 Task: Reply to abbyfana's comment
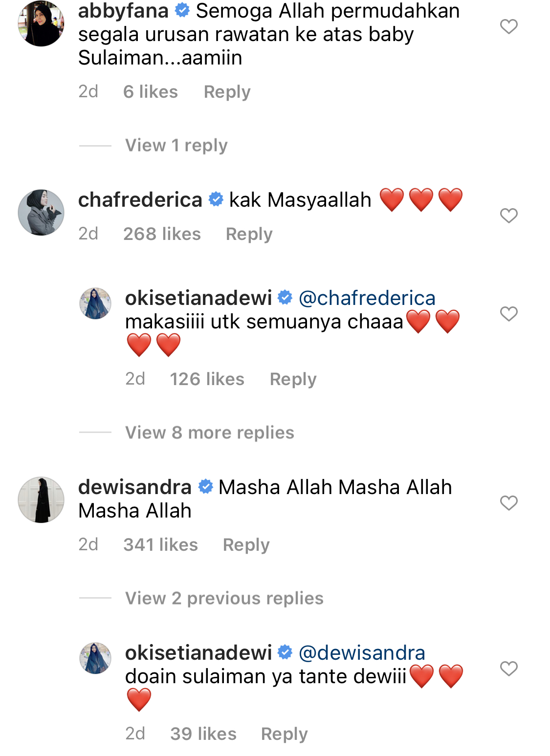click(x=227, y=92)
